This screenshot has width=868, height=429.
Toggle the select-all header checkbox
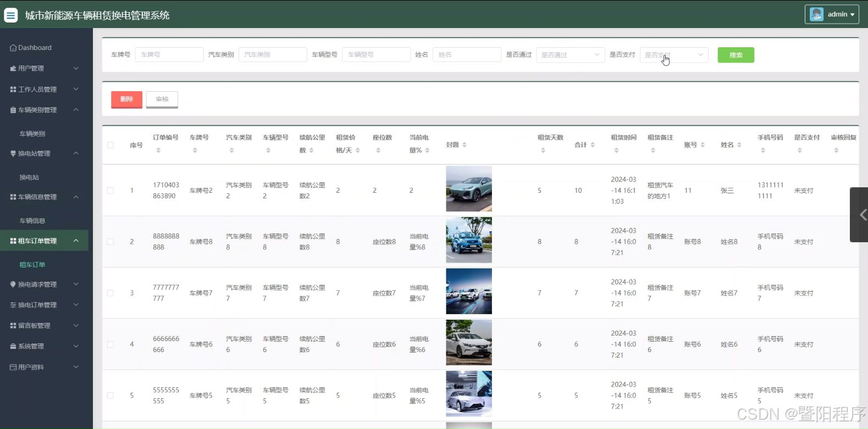(x=110, y=145)
